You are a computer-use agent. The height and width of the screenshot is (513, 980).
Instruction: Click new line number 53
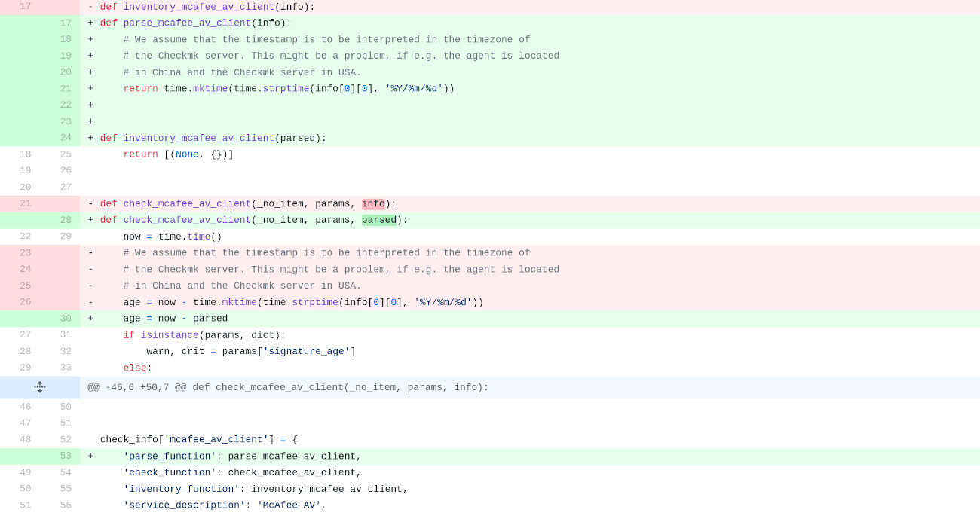pos(66,457)
